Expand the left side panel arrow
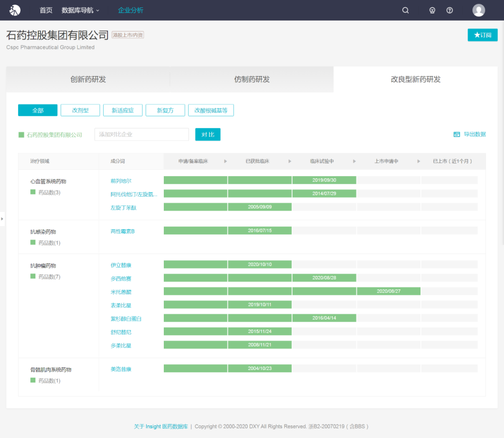The height and width of the screenshot is (438, 504). tap(2, 219)
